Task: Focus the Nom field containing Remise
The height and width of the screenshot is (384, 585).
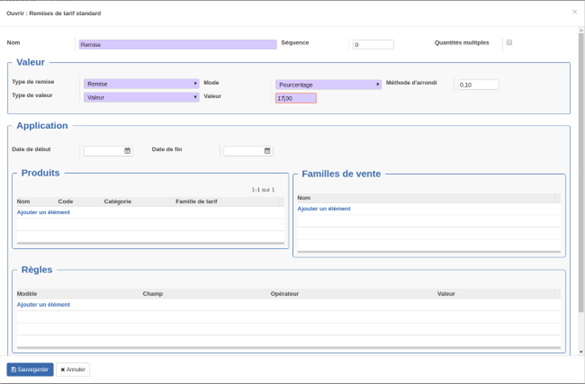Action: (x=178, y=44)
